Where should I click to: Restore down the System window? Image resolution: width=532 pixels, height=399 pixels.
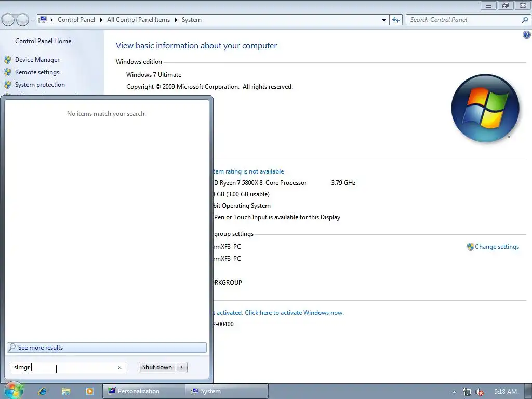click(506, 5)
